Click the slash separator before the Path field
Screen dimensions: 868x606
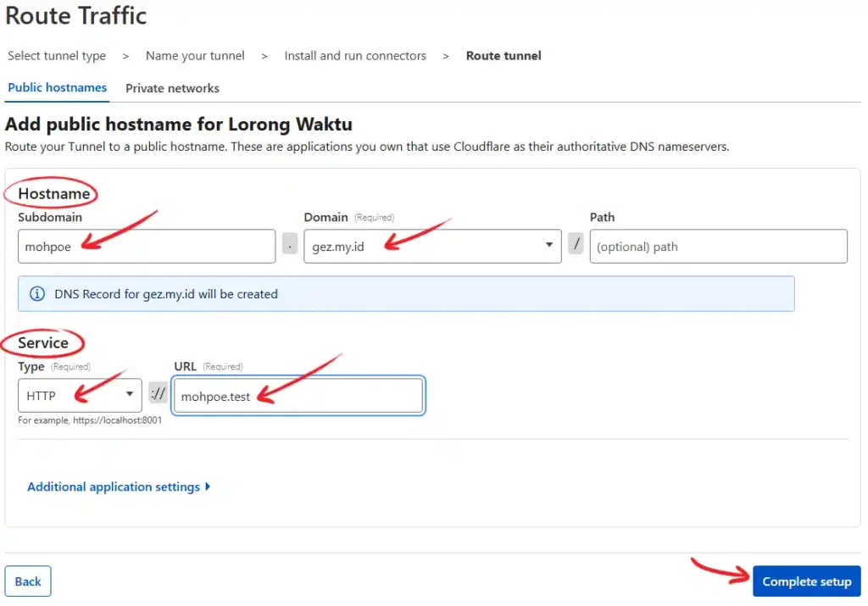click(576, 243)
